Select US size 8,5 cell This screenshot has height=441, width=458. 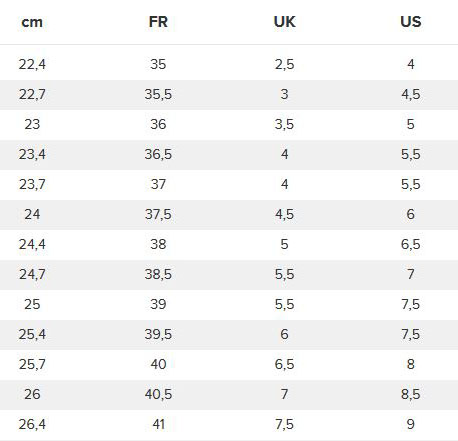tap(411, 394)
